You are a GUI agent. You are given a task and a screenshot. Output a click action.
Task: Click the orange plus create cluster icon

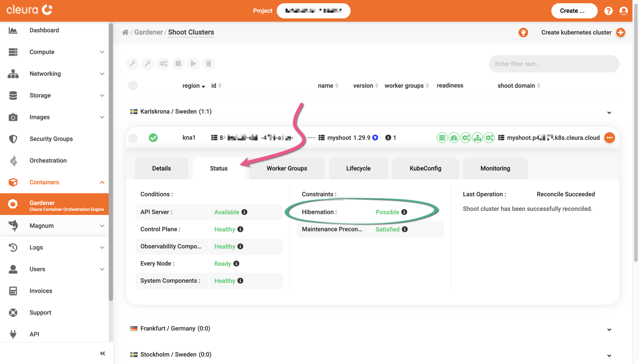pos(620,32)
